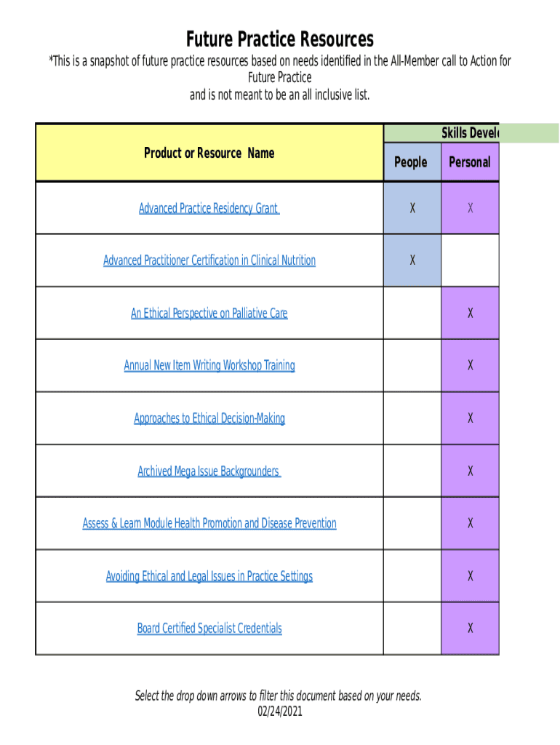The width and height of the screenshot is (560, 745).
Task: Open the Advanced Practice Residency Grant link
Action: click(x=209, y=209)
